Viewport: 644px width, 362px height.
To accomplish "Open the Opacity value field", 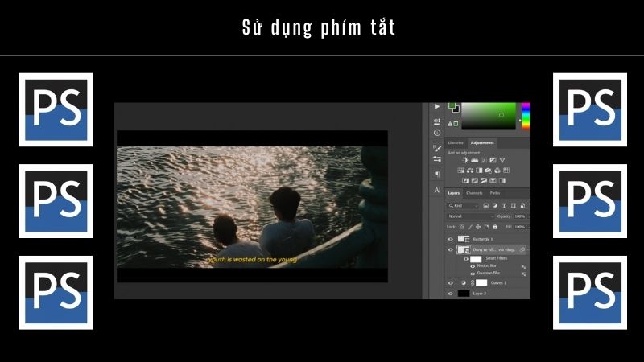I will 519,216.
